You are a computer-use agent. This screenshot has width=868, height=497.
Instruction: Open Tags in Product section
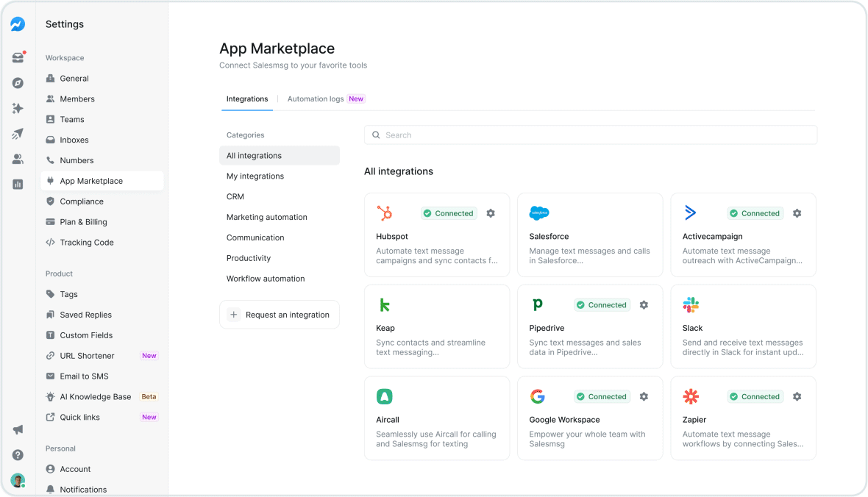coord(102,294)
